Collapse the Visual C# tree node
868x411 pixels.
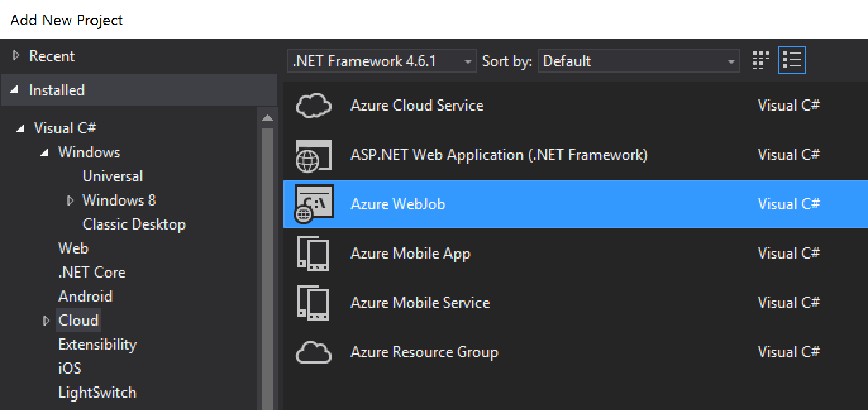(21, 128)
